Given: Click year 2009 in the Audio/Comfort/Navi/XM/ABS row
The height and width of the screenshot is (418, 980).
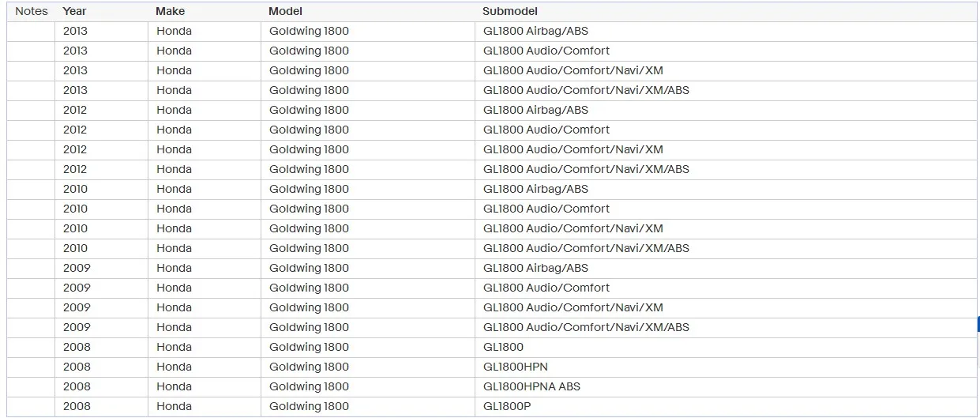Looking at the screenshot, I should [77, 327].
